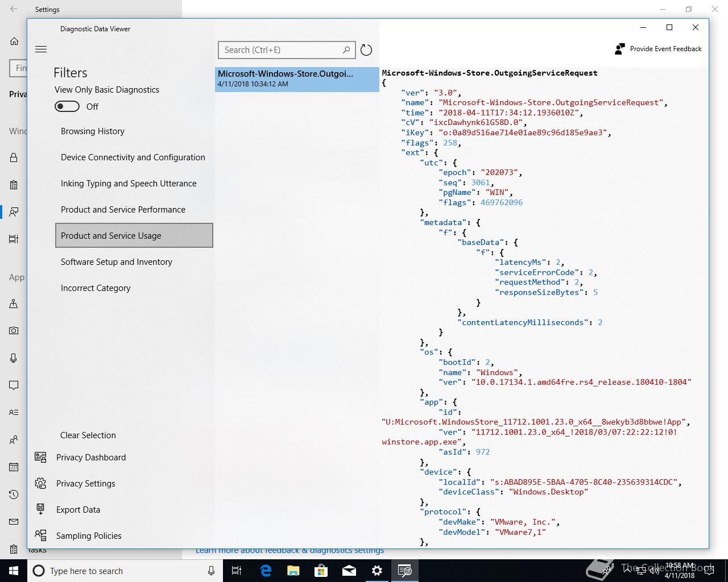Select the Microsoft-Windows-Store.Outgoi... event entry
Image resolution: width=728 pixels, height=582 pixels.
tap(297, 79)
